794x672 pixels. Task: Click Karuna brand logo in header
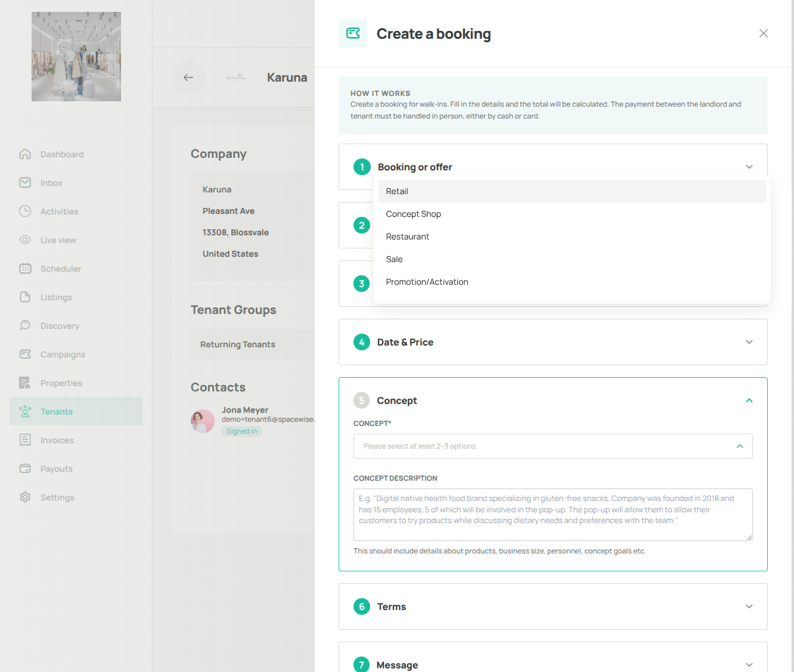pos(236,77)
